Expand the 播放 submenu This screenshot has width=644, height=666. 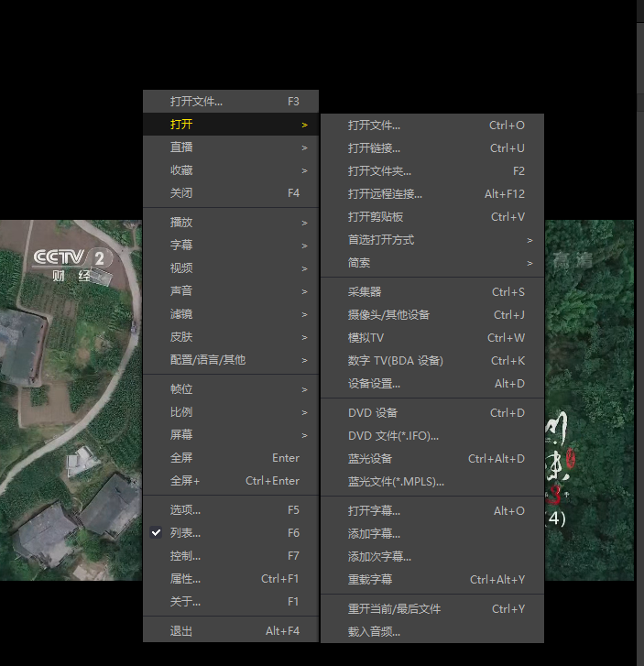point(231,223)
